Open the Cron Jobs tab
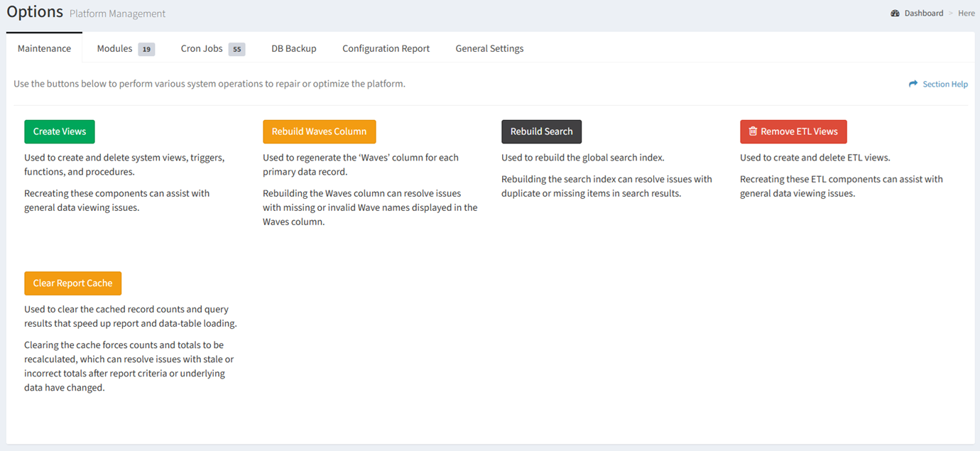Viewport: 980px width, 451px height. point(212,48)
